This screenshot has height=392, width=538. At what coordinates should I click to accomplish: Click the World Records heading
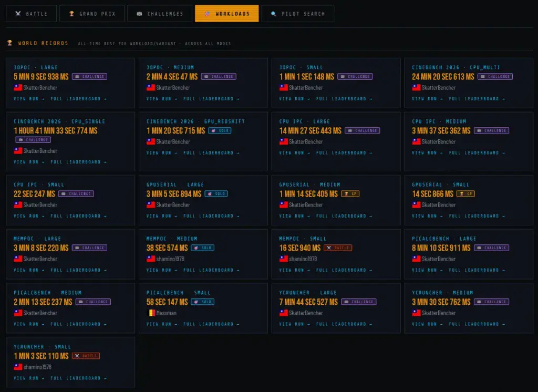[43, 43]
